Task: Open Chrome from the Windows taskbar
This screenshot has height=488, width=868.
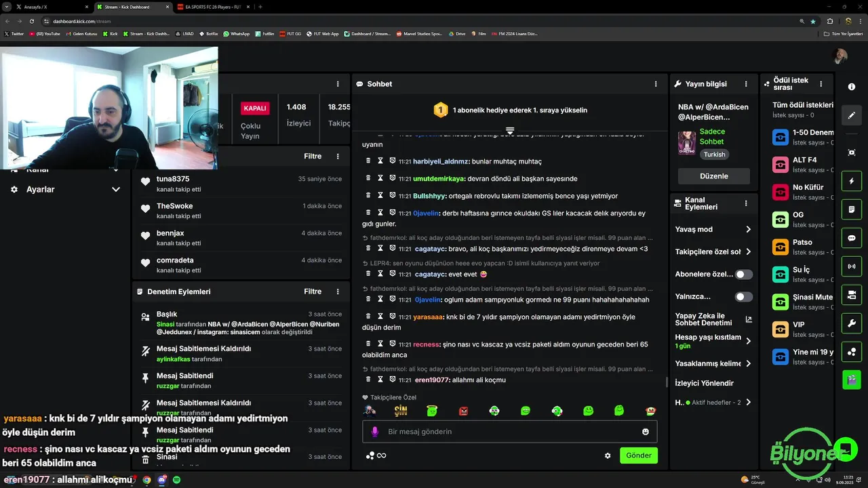Action: coord(146,480)
